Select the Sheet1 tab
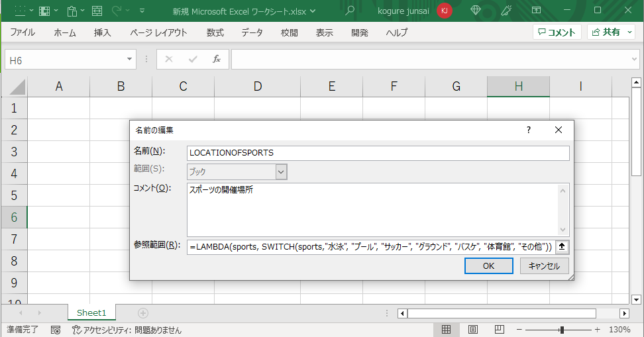This screenshot has height=337, width=644. (x=91, y=313)
